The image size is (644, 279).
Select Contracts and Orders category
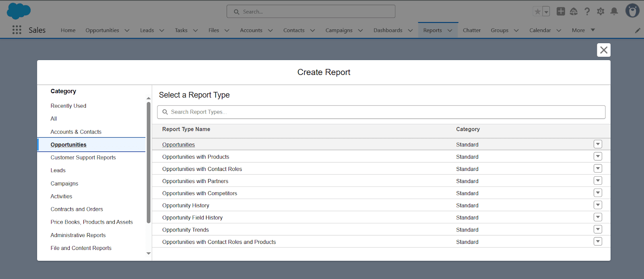[77, 209]
